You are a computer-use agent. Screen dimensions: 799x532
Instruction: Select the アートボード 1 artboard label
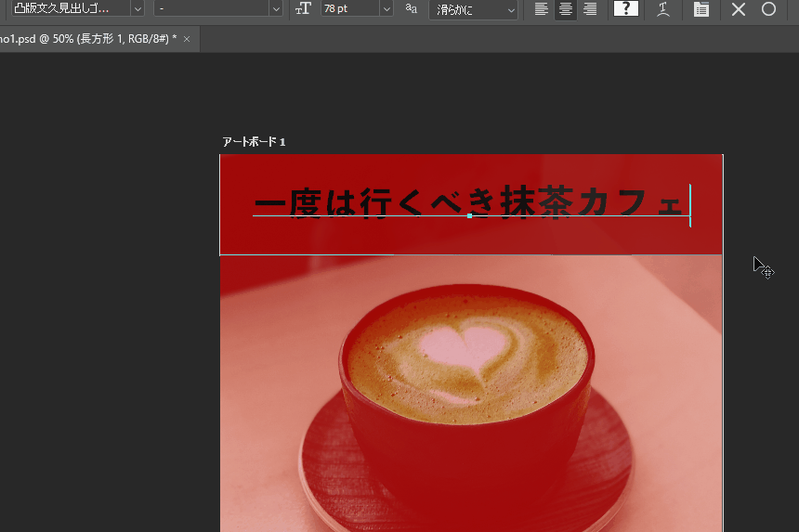click(254, 142)
